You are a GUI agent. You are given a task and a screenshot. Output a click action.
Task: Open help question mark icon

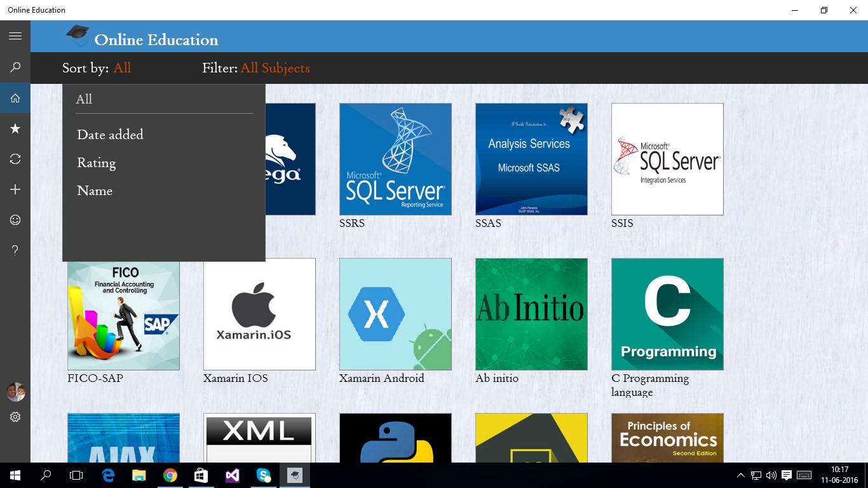(15, 250)
